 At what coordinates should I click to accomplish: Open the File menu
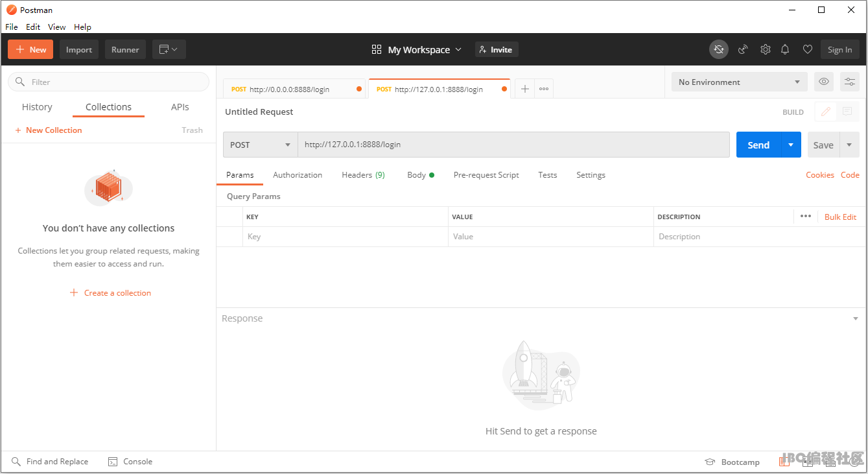tap(12, 27)
